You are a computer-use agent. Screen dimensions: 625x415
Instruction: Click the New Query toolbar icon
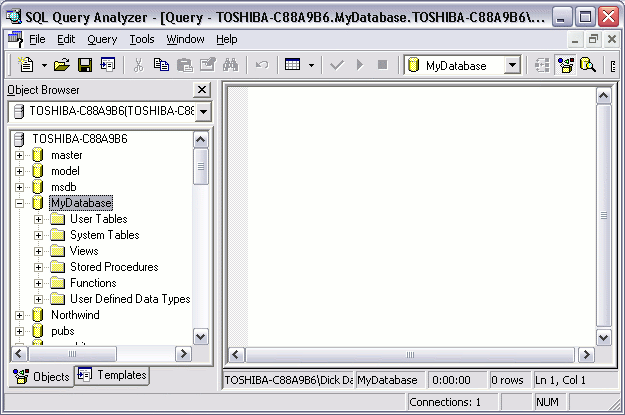(26, 65)
